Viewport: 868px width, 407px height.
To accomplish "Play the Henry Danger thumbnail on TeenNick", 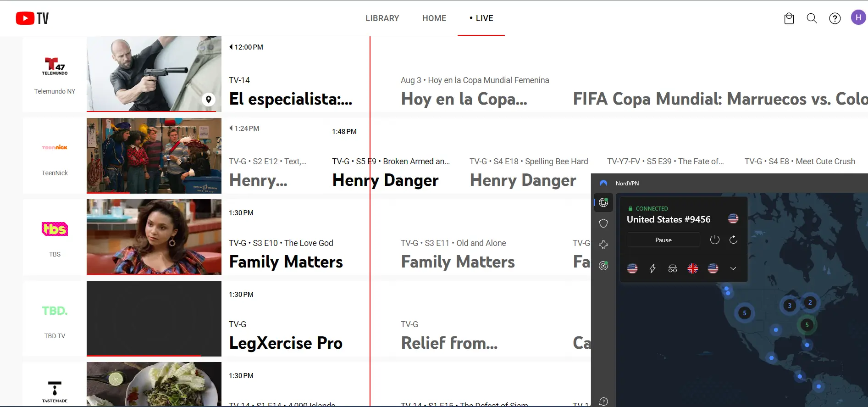I will (154, 156).
